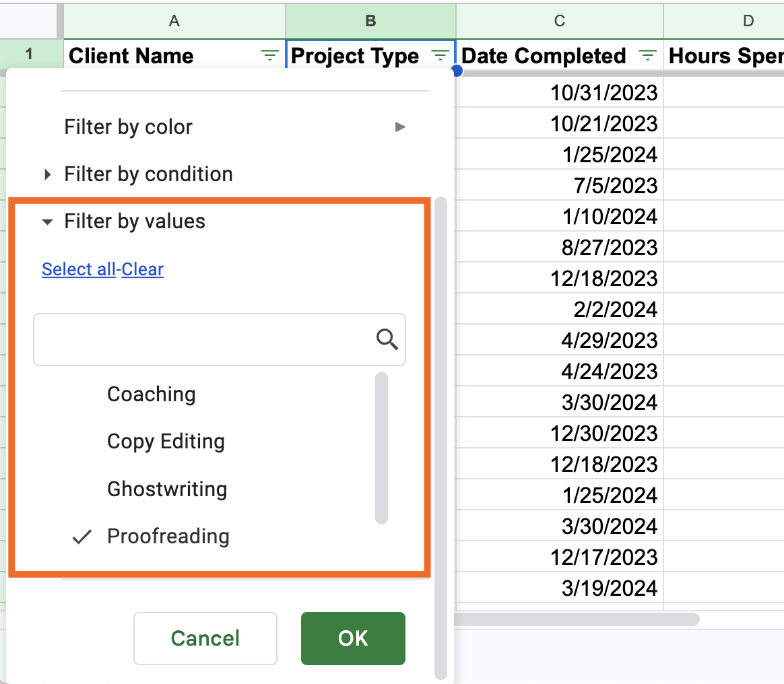Image resolution: width=784 pixels, height=684 pixels.
Task: Select the cell with date 1/10/2024
Action: (x=560, y=216)
